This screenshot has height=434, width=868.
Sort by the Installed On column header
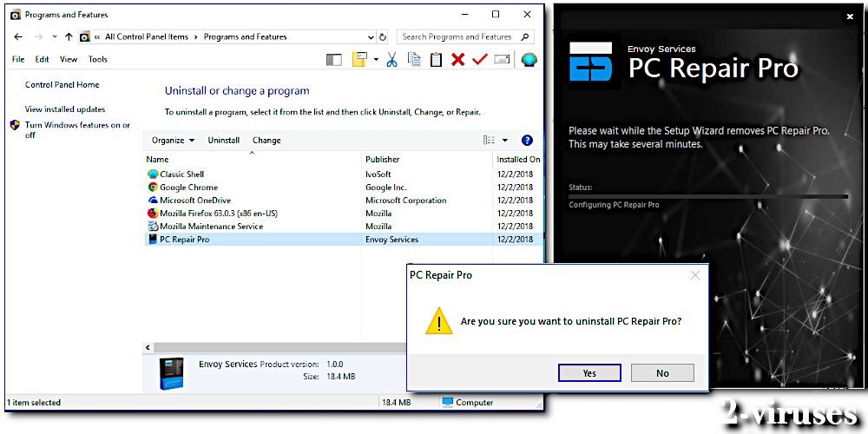tap(518, 160)
